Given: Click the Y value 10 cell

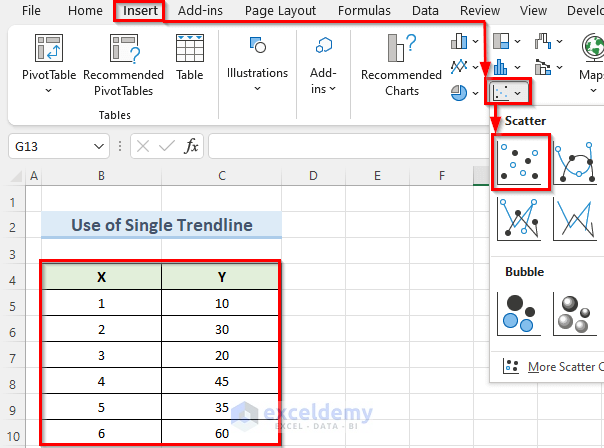Looking at the screenshot, I should click(x=221, y=304).
